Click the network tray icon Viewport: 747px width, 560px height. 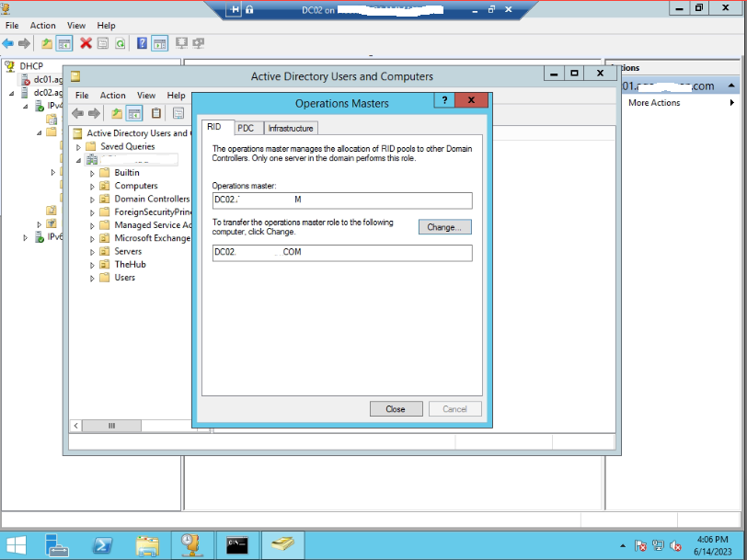(x=658, y=545)
